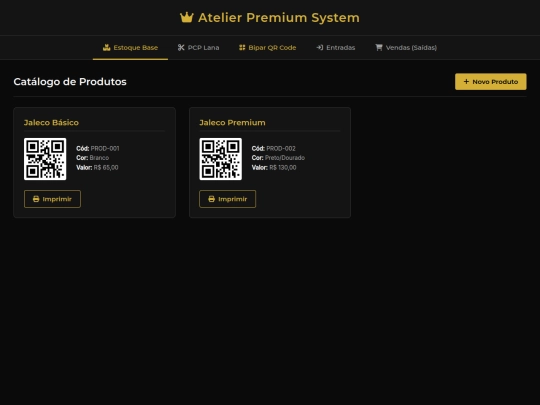Click the shopping cart icon for Vendas
Image resolution: width=540 pixels, height=405 pixels.
click(379, 48)
